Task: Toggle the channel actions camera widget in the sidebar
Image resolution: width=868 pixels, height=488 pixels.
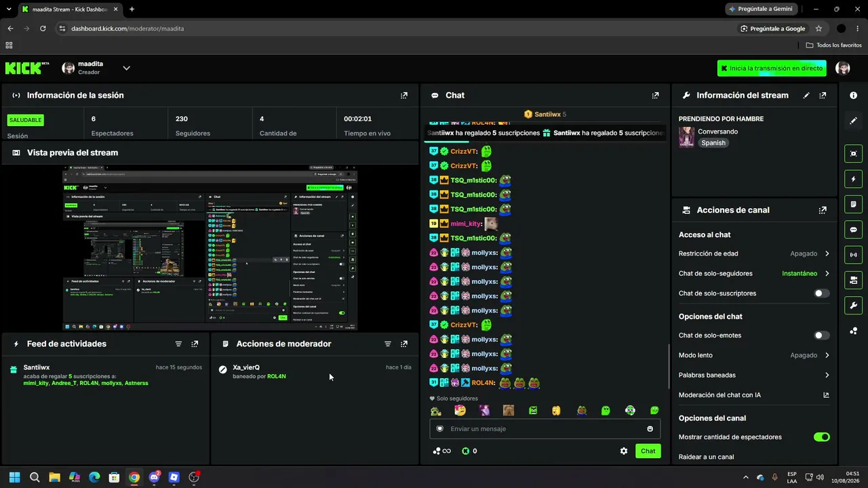Action: tap(853, 280)
